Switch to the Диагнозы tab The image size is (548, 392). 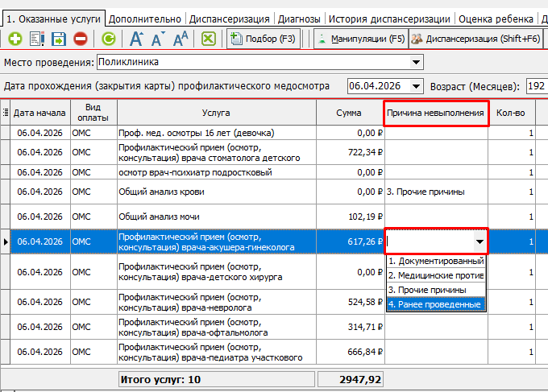(298, 18)
